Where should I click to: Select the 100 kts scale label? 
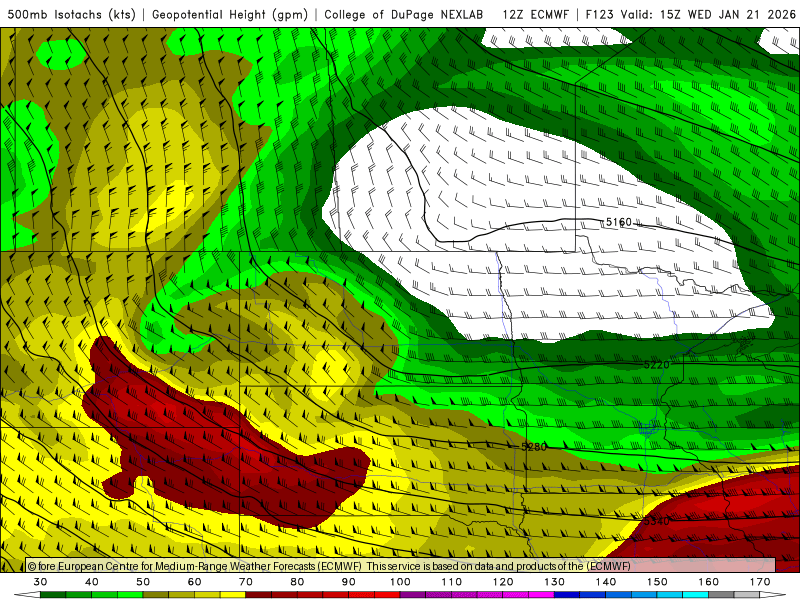pos(400,582)
